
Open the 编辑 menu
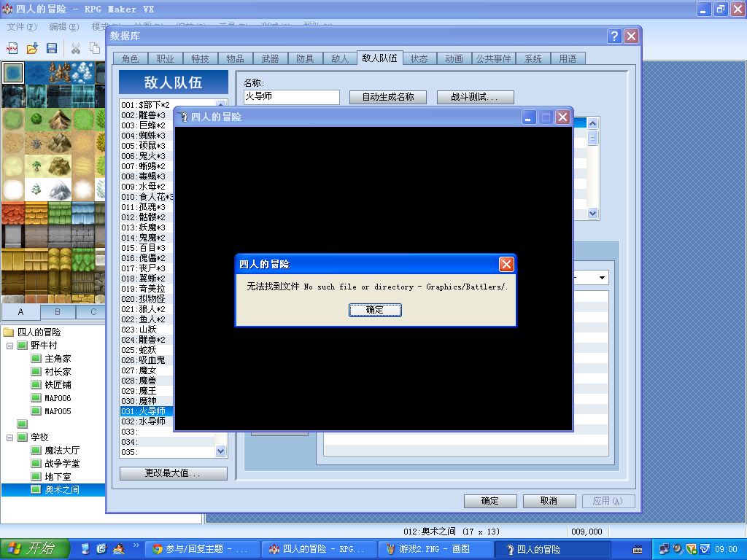[x=64, y=27]
